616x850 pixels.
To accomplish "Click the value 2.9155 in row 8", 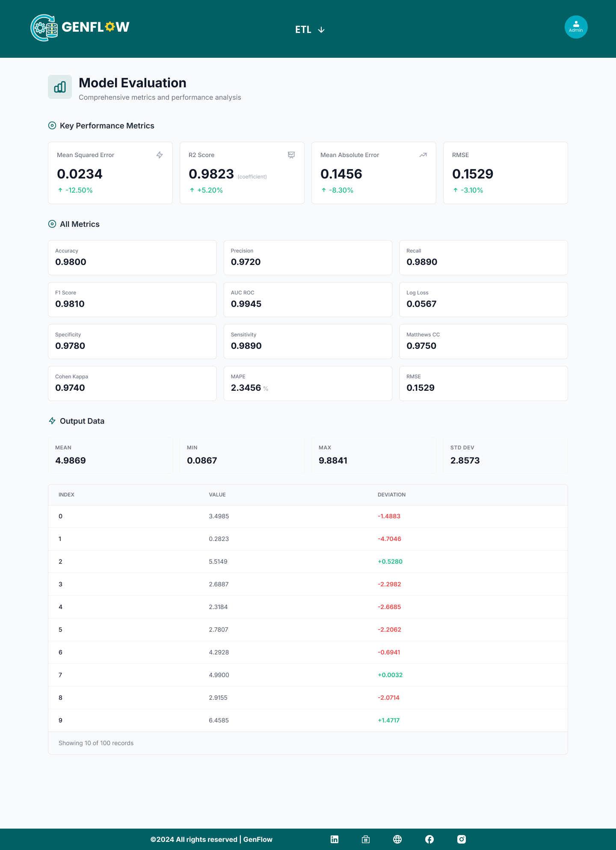I will (x=218, y=698).
